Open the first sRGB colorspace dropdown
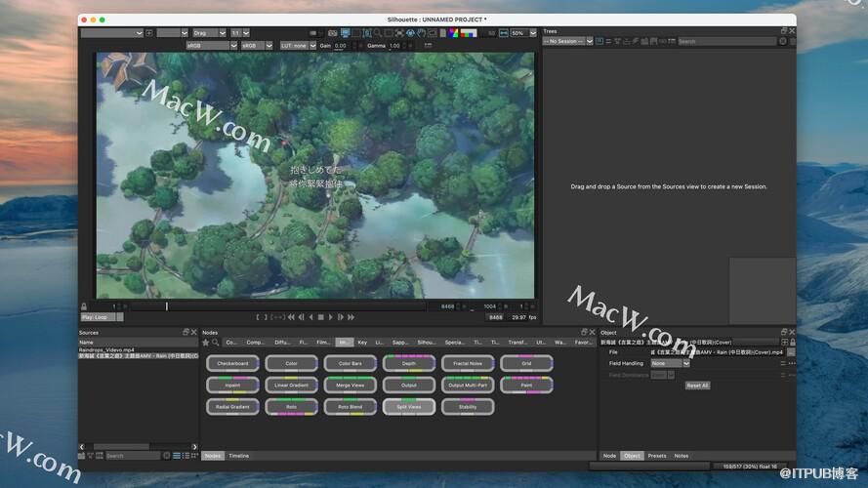 212,46
